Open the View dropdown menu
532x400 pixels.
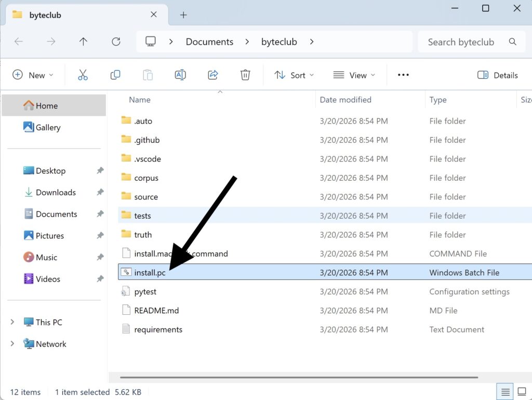(x=354, y=75)
